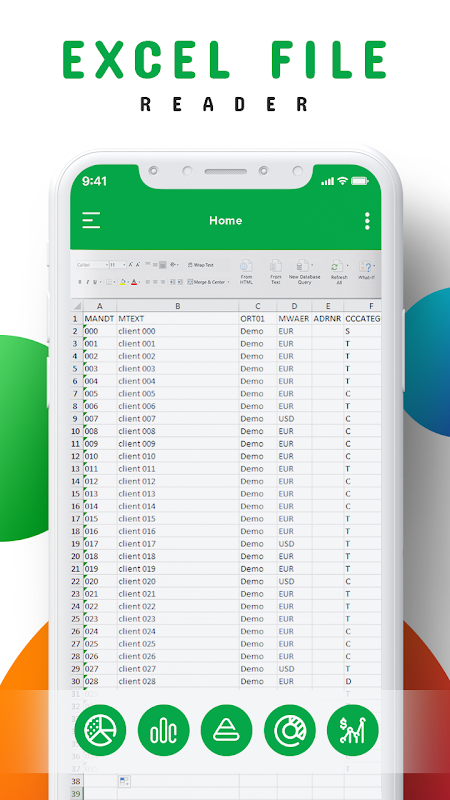Open the Merge & Center dropdown arrow

pos(229,282)
